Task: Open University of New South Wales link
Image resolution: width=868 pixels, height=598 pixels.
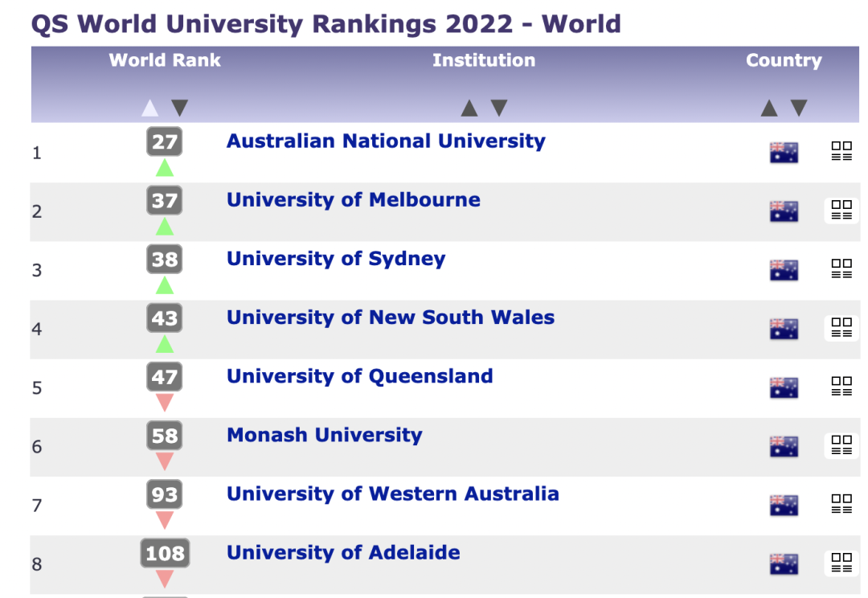Action: point(391,317)
